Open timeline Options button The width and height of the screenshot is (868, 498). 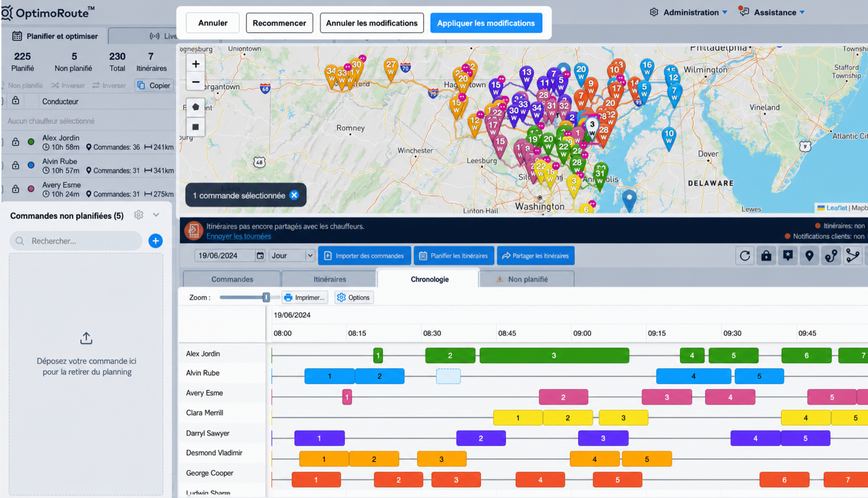354,297
